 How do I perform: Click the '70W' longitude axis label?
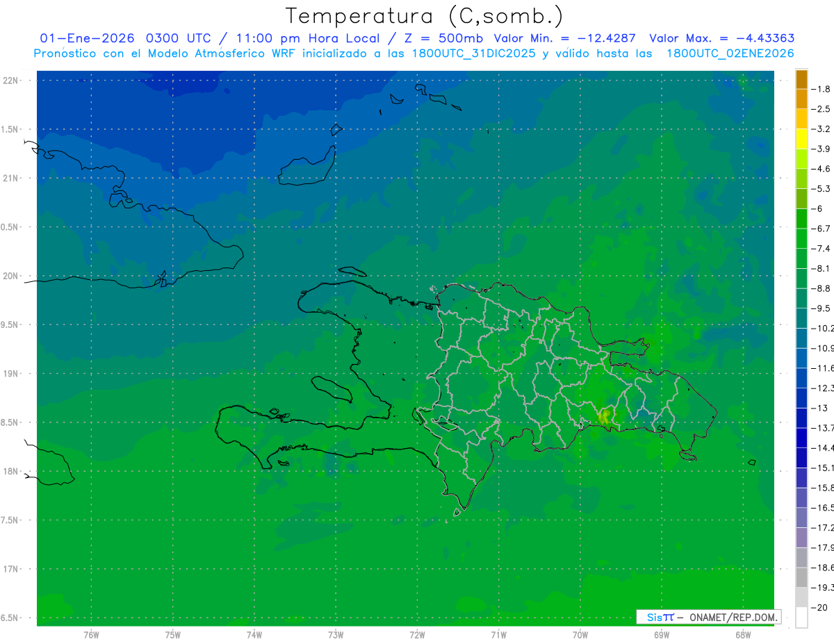580,635
